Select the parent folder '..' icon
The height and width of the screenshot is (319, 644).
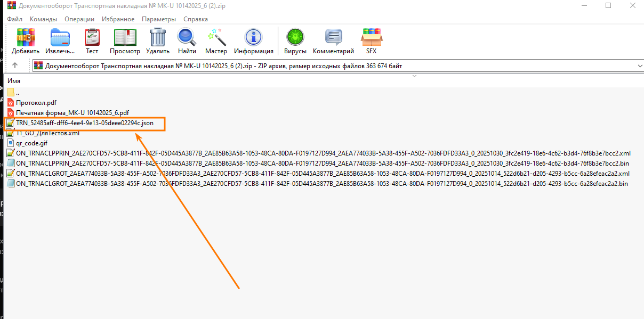11,93
